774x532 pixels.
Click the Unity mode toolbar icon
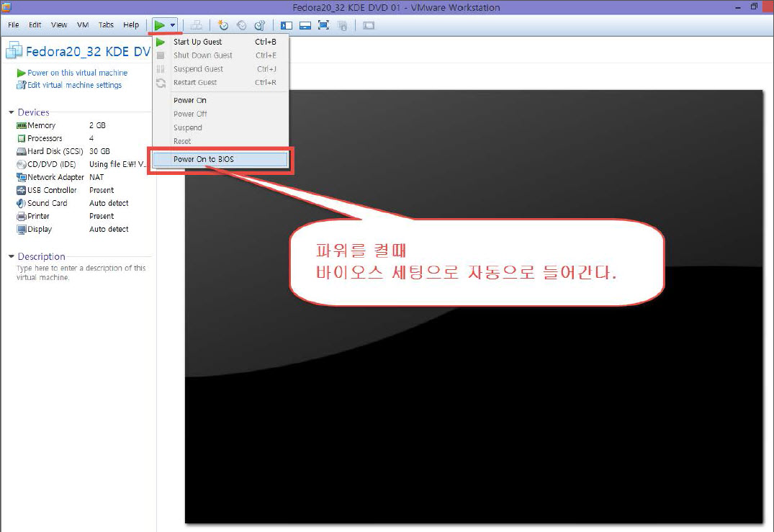tap(342, 25)
